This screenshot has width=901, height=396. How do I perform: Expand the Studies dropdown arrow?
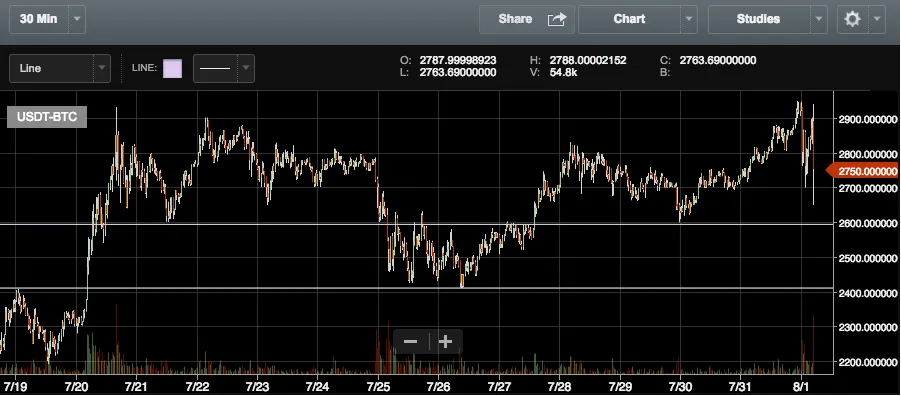tap(819, 19)
